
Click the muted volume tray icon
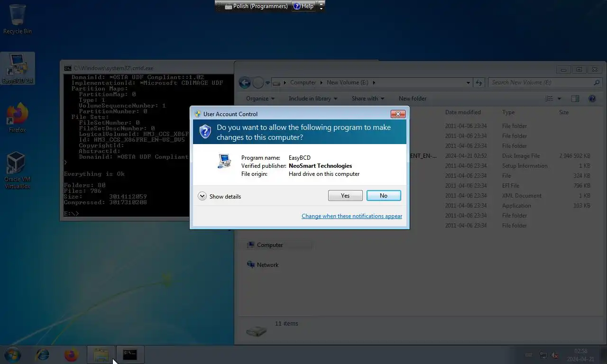click(x=555, y=355)
